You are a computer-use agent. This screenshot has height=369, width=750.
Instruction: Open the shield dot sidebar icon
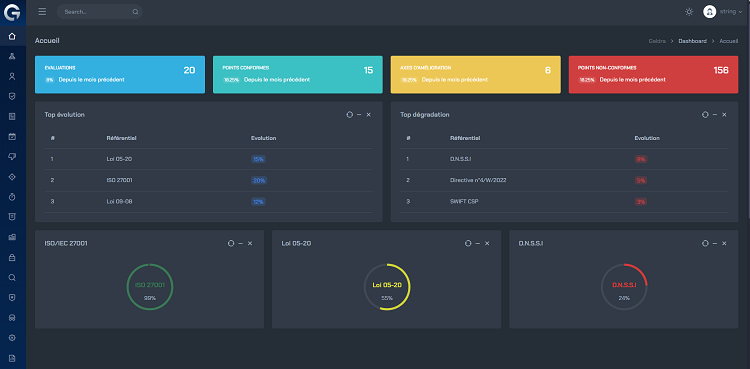click(x=12, y=297)
